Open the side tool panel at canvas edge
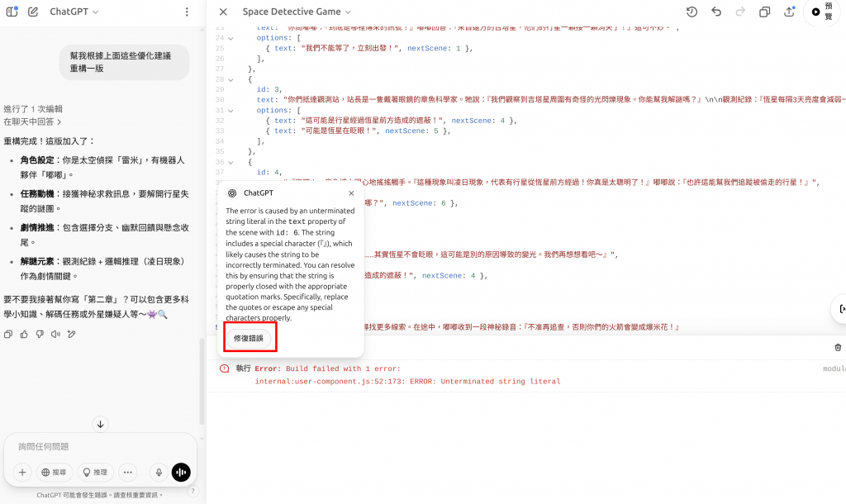846x504 pixels. coord(839,309)
